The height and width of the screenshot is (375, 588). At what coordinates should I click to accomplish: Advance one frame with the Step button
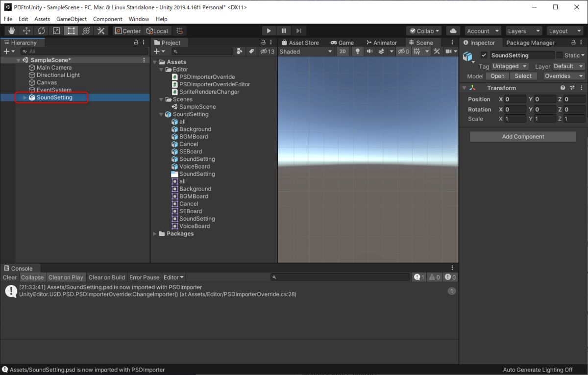(299, 31)
